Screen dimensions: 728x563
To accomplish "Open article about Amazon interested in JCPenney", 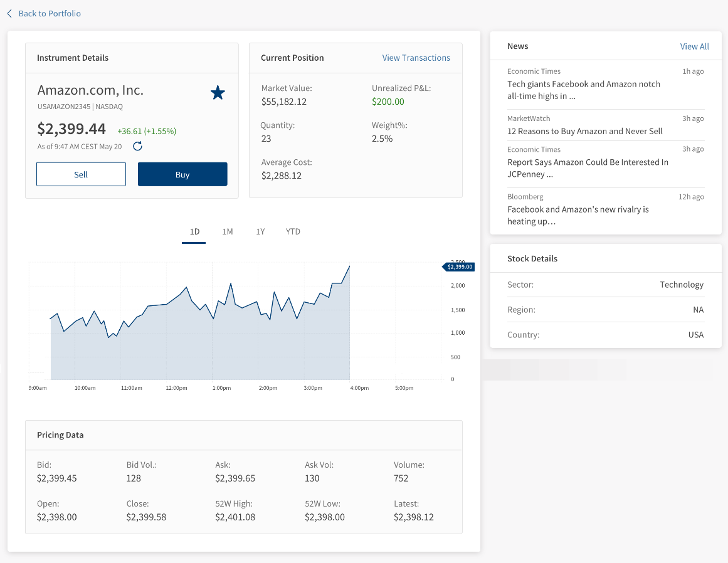I will point(588,168).
